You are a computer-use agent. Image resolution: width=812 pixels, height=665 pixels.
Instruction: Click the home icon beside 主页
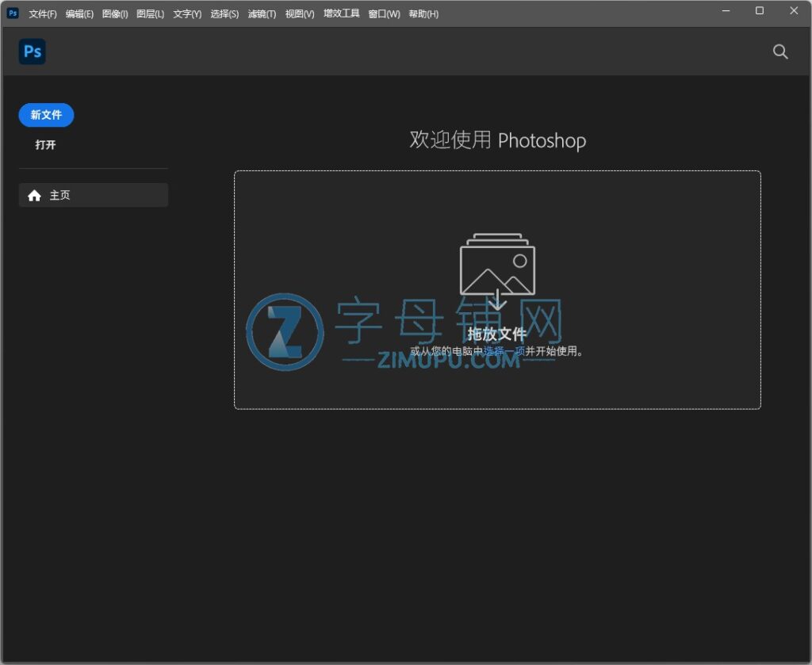coord(34,195)
